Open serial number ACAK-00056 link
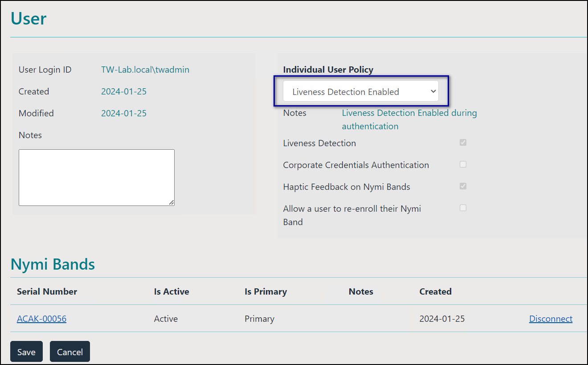 (x=41, y=319)
